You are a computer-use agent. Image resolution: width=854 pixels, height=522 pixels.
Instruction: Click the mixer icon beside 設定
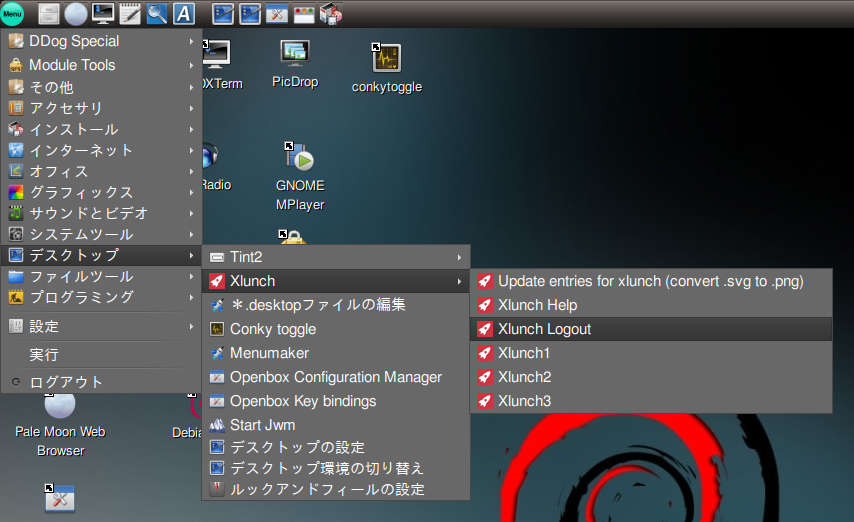click(x=16, y=326)
